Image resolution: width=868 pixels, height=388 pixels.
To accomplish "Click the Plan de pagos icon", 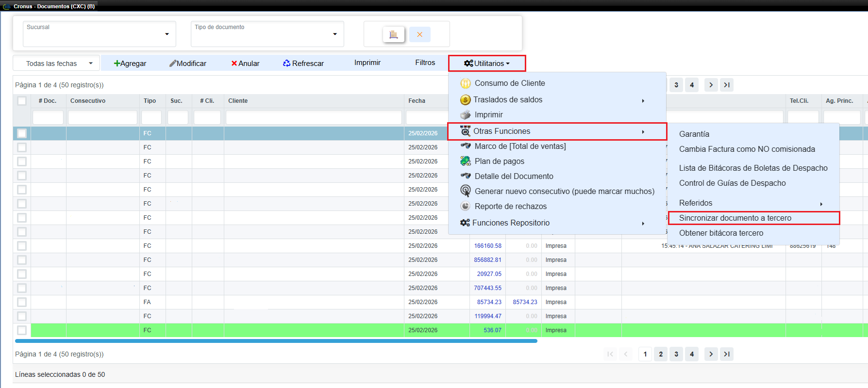I will click(465, 161).
